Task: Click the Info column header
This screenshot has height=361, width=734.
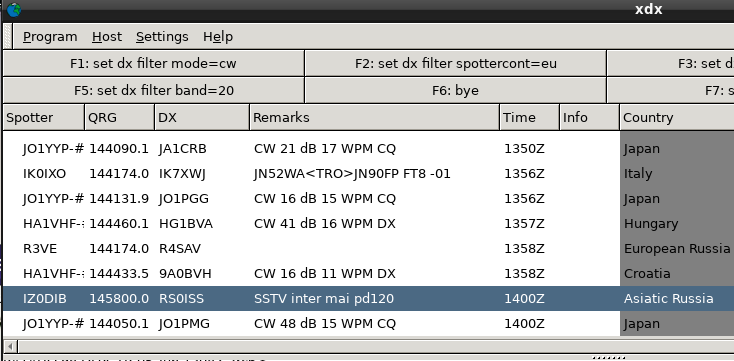Action: 589,118
